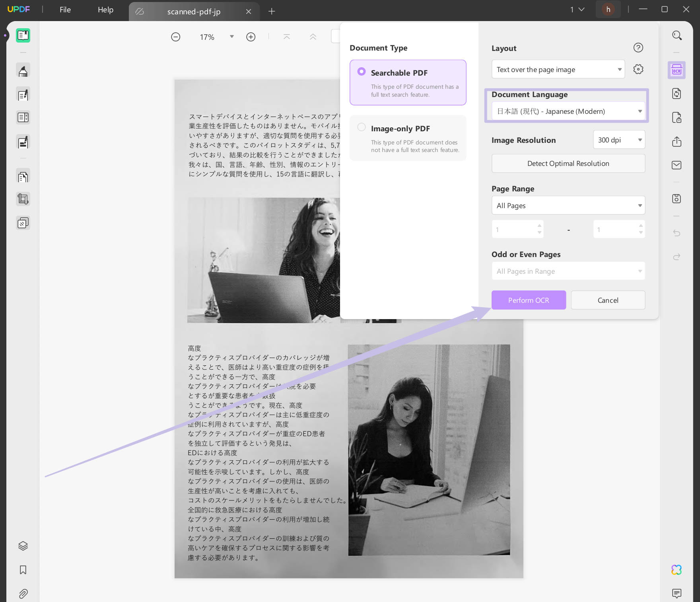Open the document protection tool

(676, 118)
